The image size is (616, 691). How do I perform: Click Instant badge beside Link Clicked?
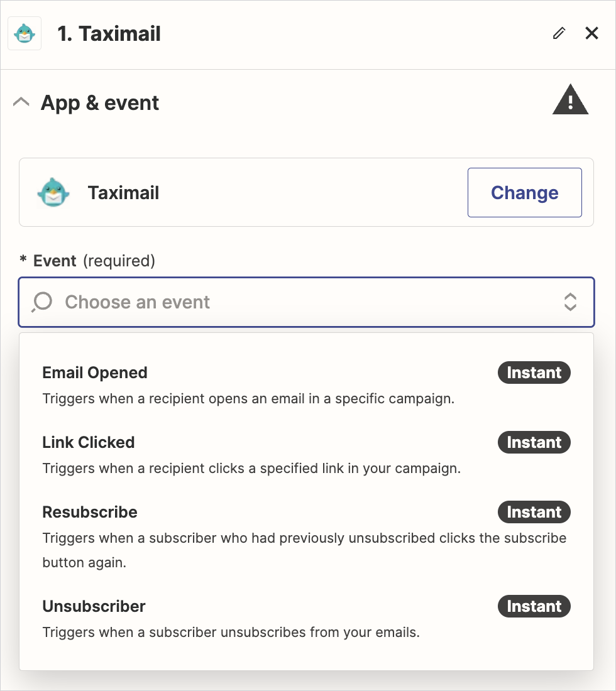coord(534,442)
